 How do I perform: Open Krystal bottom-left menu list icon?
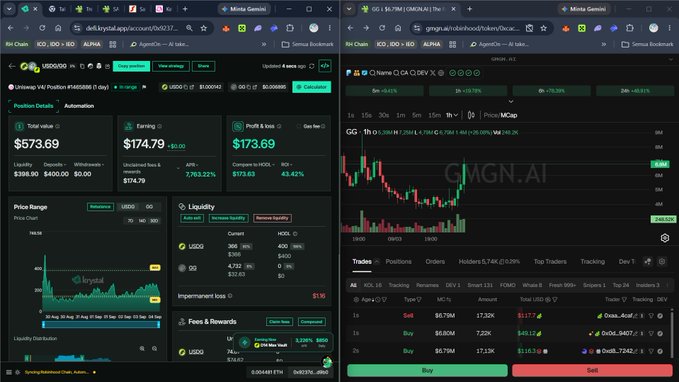click(9, 372)
